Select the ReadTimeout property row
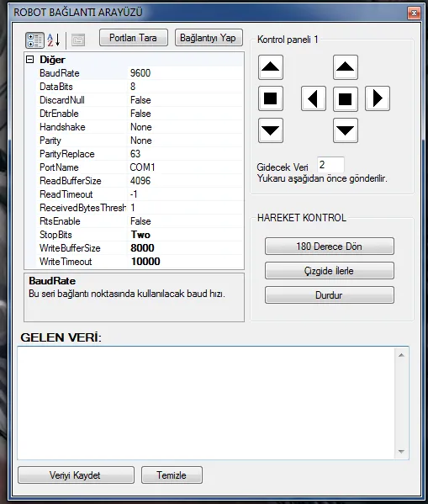The image size is (428, 504). tap(140, 194)
